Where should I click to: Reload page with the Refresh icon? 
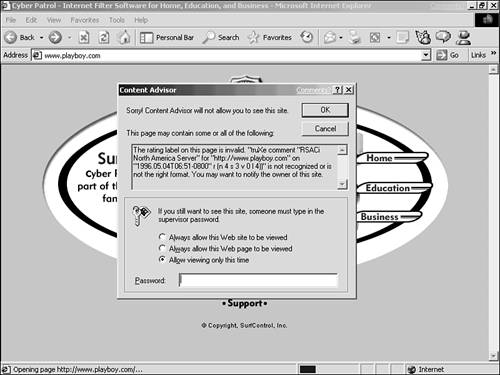coord(104,37)
